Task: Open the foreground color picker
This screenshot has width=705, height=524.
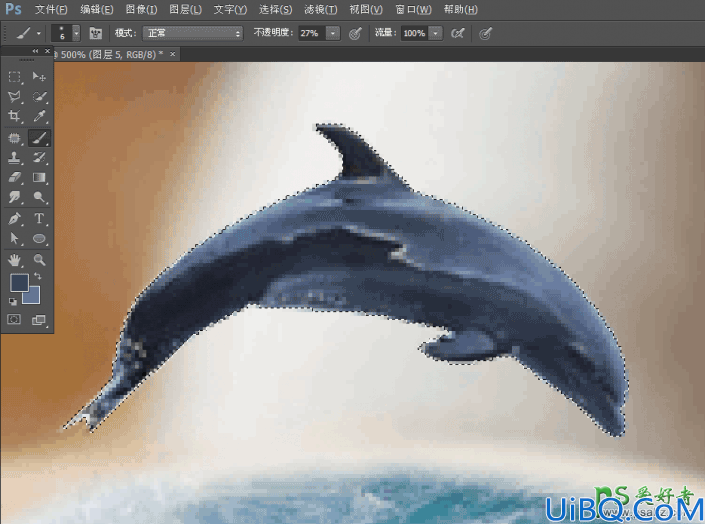Action: [19, 282]
